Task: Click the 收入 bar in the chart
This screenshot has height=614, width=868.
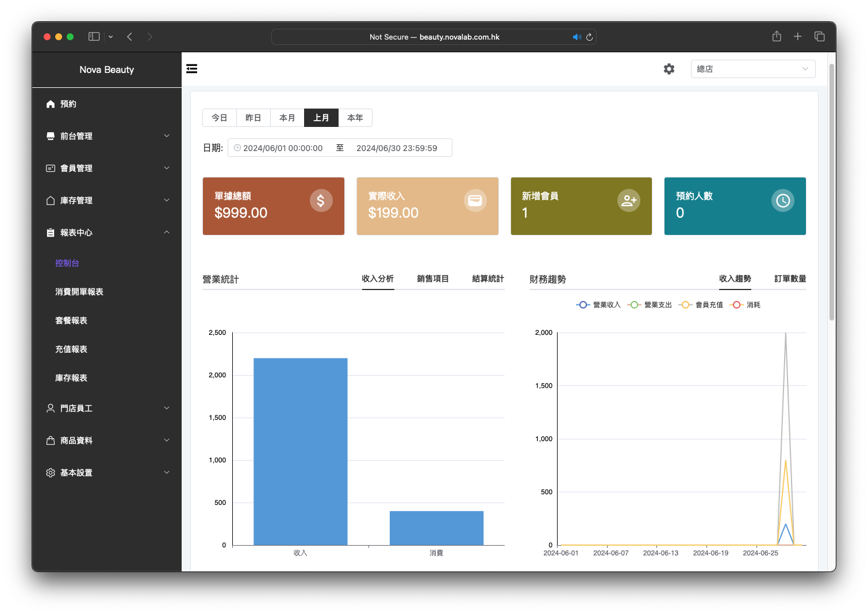Action: 301,451
